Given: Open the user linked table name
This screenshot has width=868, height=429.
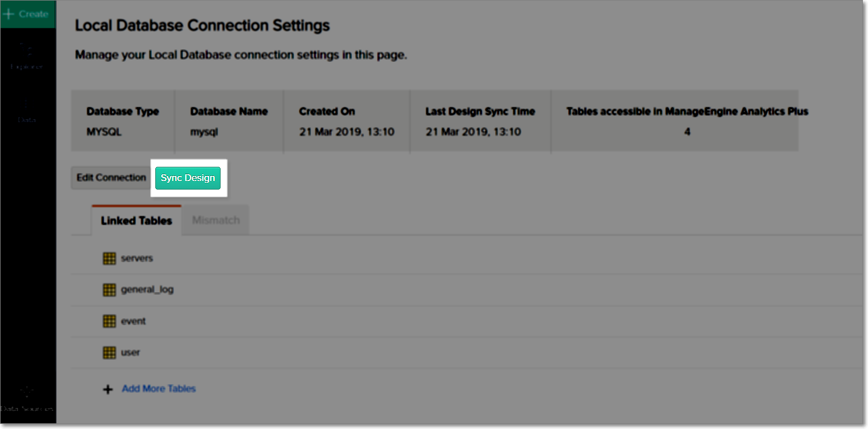Looking at the screenshot, I should point(130,352).
